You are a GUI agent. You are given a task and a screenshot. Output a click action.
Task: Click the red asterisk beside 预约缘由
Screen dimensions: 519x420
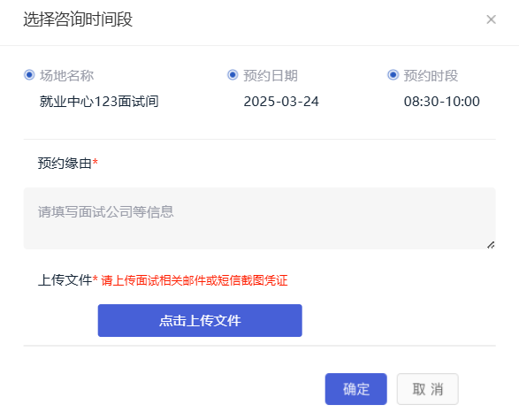click(x=95, y=161)
